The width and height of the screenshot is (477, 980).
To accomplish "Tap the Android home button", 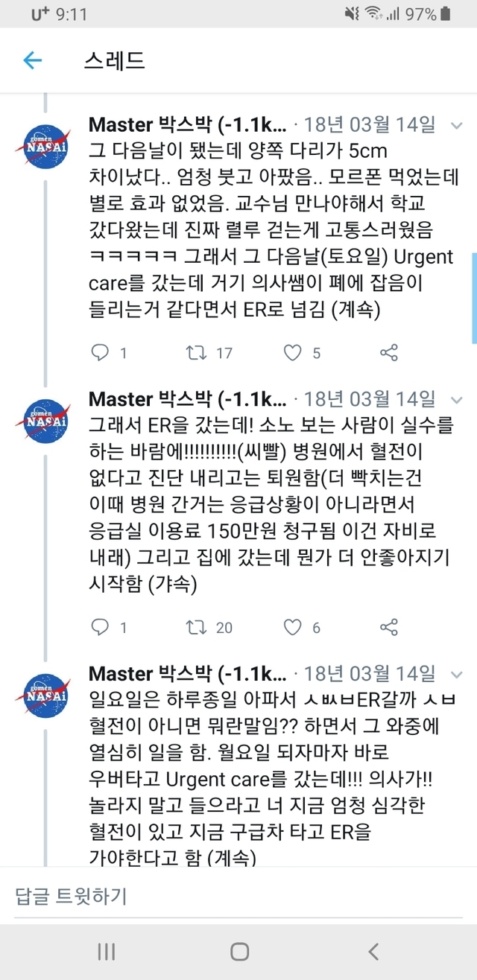I will click(239, 951).
